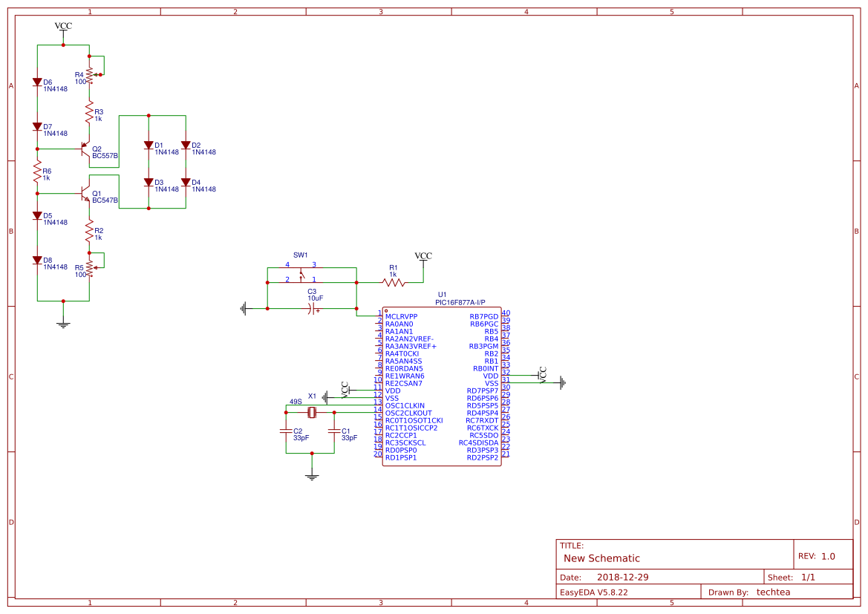This screenshot has width=868, height=614.
Task: Click pushbutton switch SW1
Action: pos(301,275)
